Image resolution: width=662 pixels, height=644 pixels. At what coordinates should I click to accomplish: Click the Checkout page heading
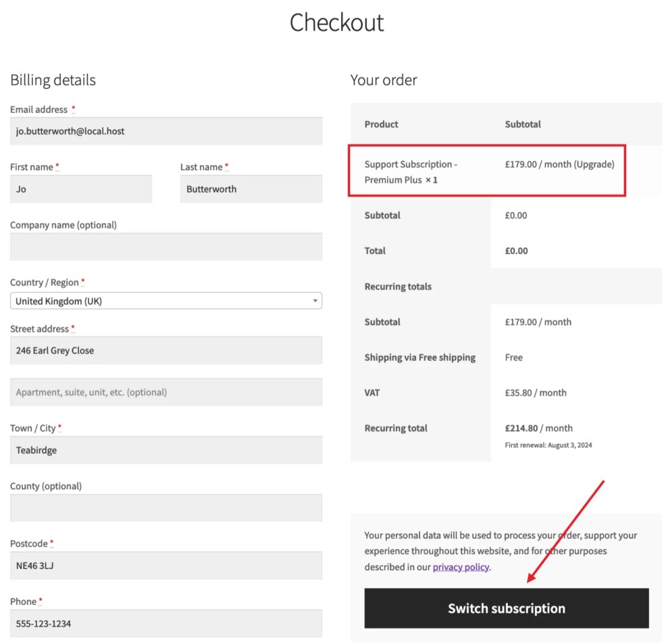pos(336,22)
